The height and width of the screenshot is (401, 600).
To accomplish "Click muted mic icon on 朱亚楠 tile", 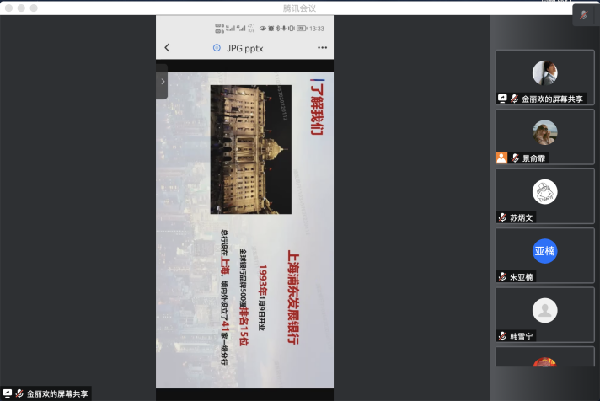I will (503, 276).
